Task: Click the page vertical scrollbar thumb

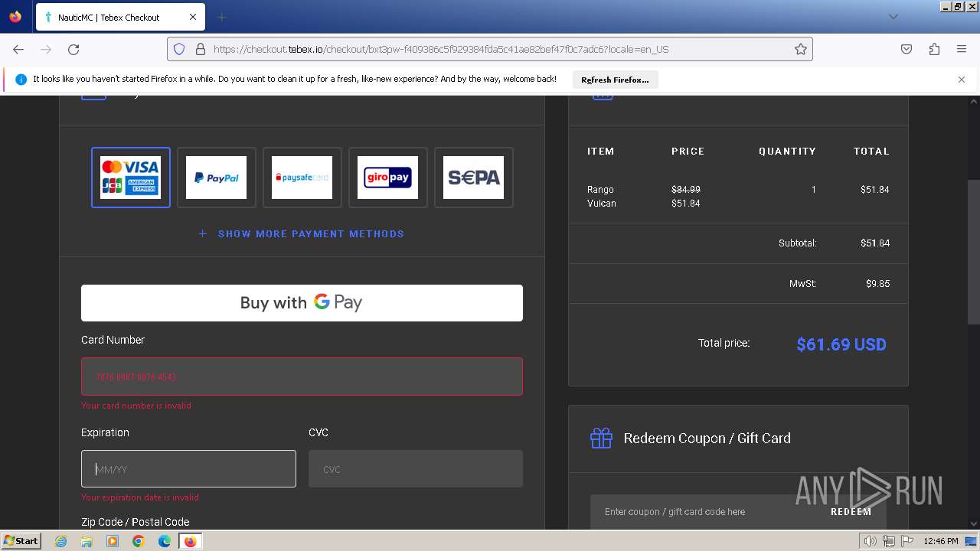Action: click(x=974, y=253)
